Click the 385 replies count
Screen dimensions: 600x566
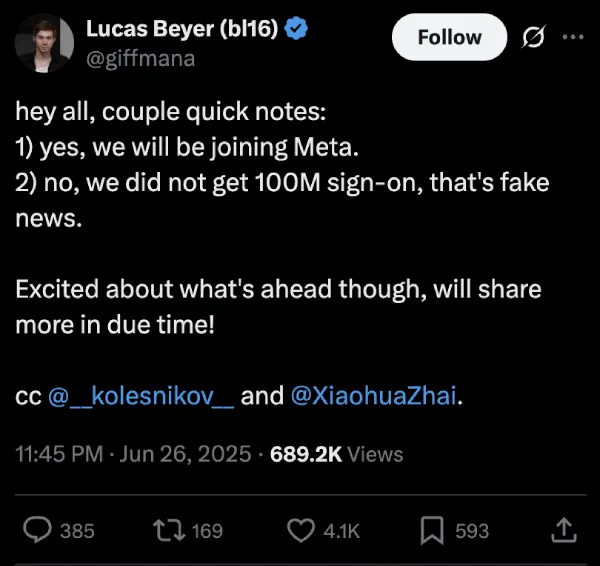pyautogui.click(x=77, y=531)
